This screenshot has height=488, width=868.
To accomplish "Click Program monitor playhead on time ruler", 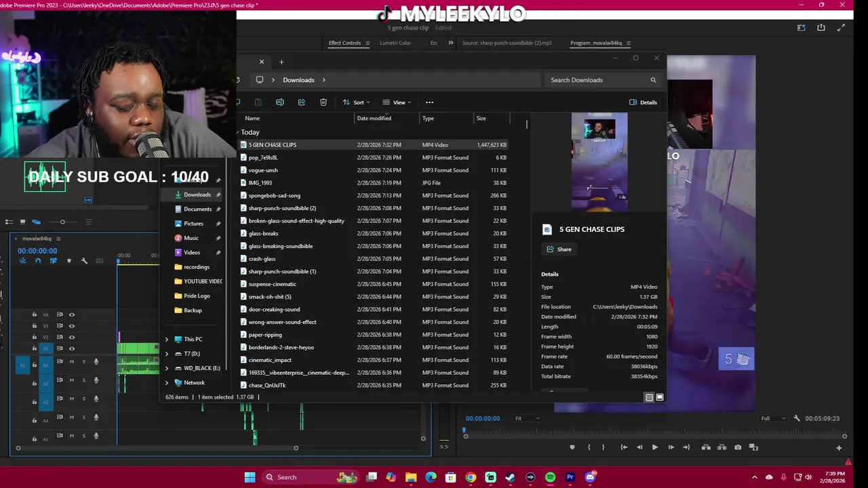I will click(465, 430).
